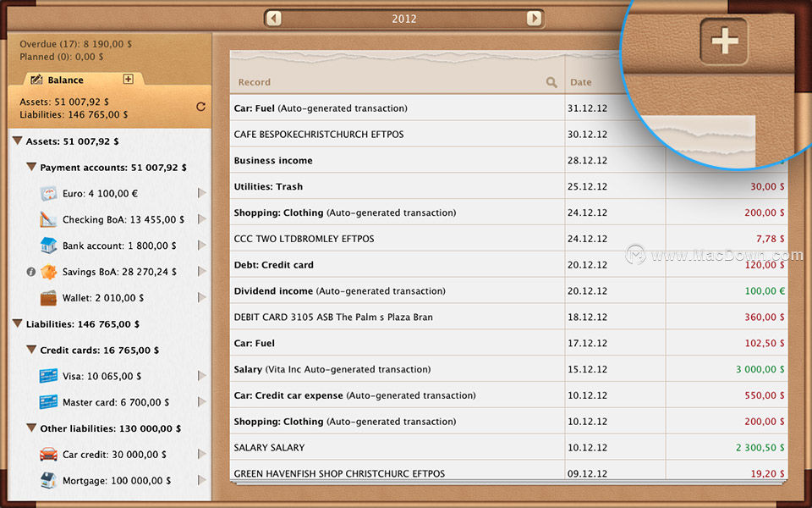Collapse the Payment accounts group
This screenshot has width=812, height=508.
tap(31, 167)
